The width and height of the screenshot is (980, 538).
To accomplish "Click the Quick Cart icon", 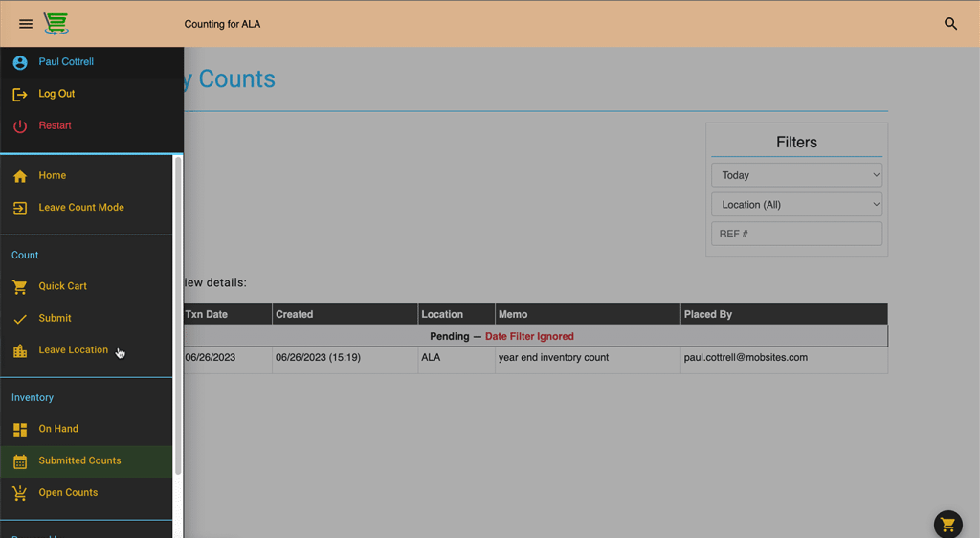I will 20,286.
